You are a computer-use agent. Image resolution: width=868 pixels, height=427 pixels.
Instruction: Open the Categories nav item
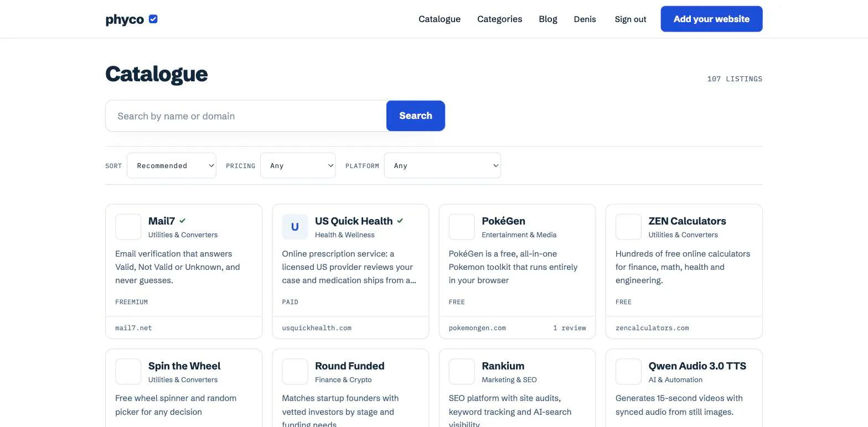(x=500, y=19)
